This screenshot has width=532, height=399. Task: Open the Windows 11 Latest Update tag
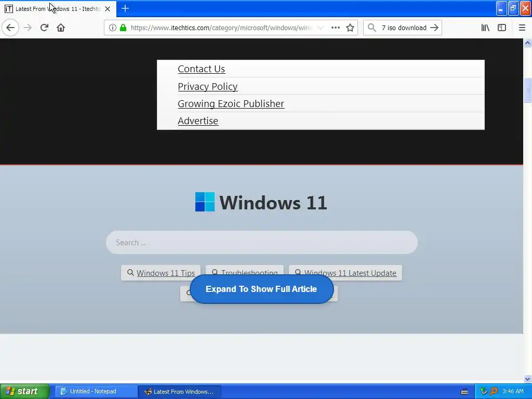click(x=345, y=273)
